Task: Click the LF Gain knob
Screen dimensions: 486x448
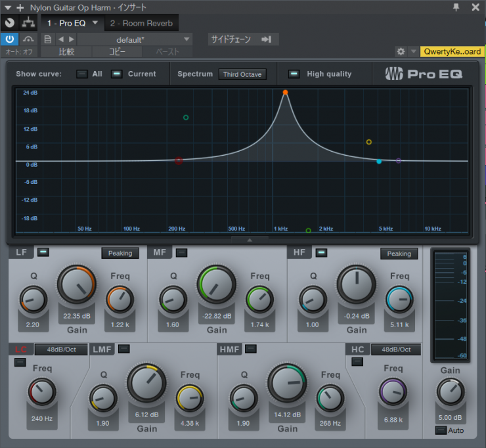Action: 77,284
